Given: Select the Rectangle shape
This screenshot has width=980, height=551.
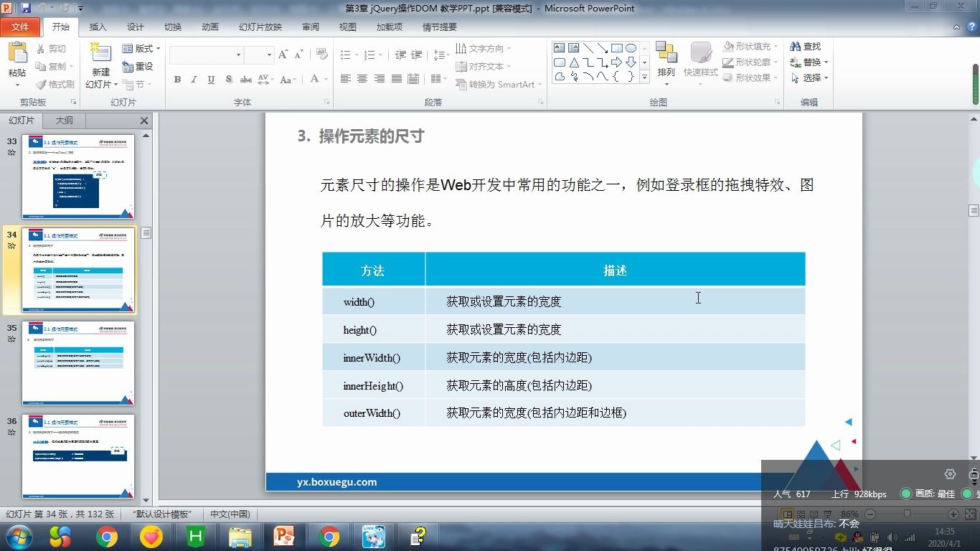Looking at the screenshot, I should (616, 48).
